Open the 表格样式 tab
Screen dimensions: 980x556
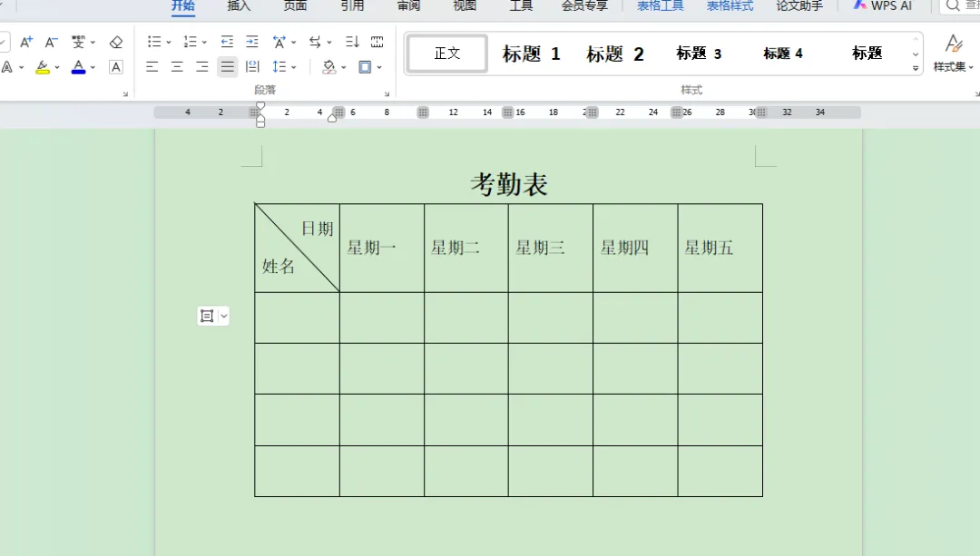click(730, 5)
